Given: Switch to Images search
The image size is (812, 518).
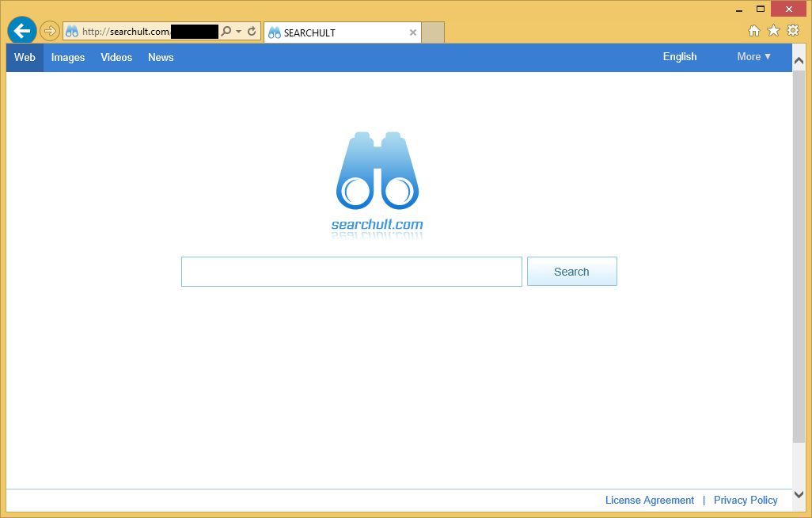Looking at the screenshot, I should coord(68,58).
